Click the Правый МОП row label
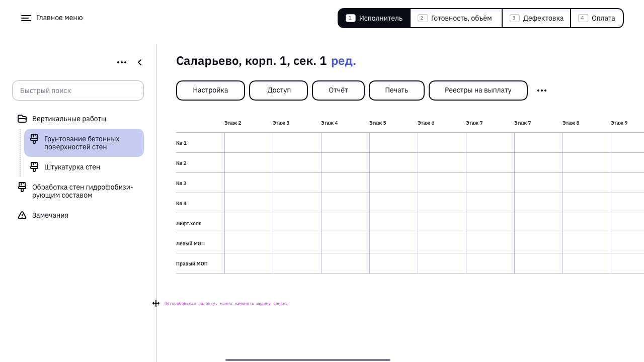Image resolution: width=644 pixels, height=362 pixels. coord(192,264)
